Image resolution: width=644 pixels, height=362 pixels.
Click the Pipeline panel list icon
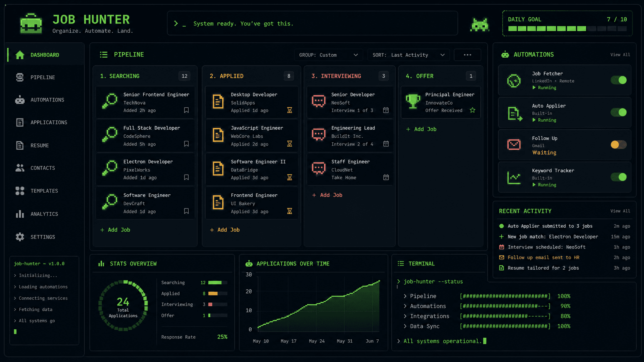point(104,55)
